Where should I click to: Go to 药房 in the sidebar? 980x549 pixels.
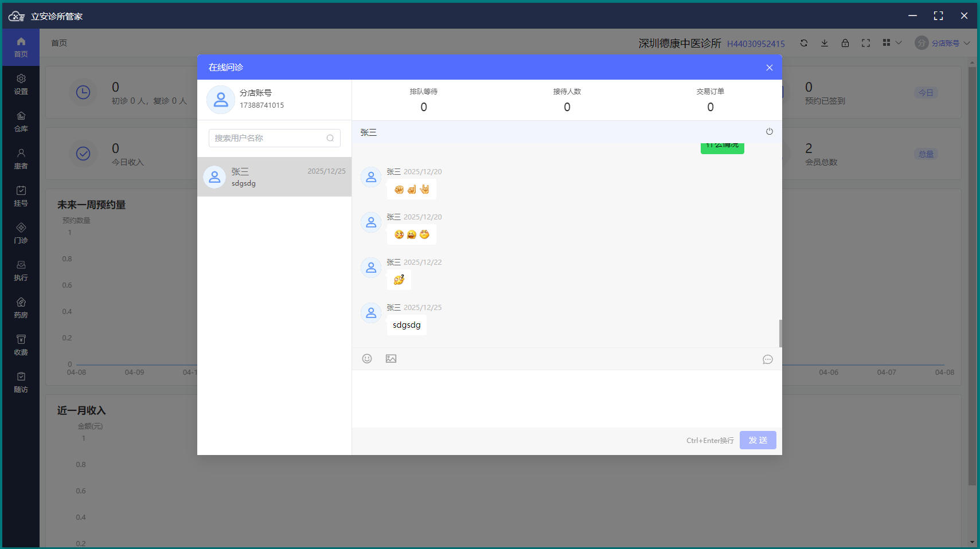coord(21,308)
